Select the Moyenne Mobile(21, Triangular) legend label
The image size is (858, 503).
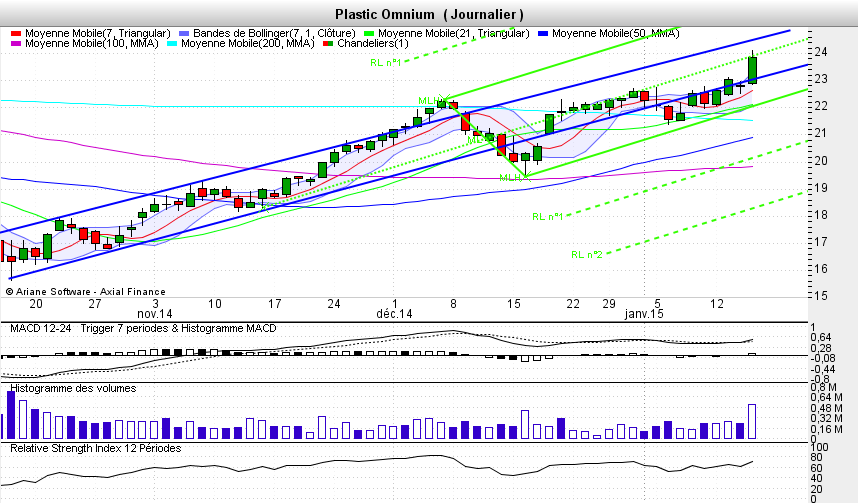(454, 33)
